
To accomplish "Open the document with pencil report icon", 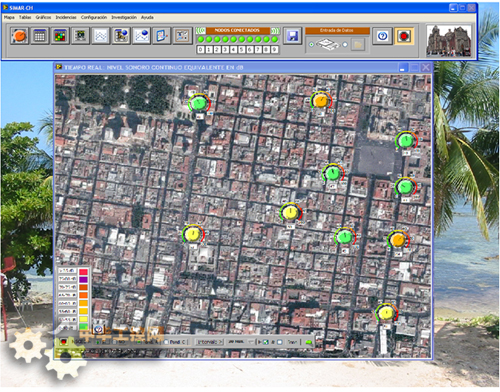I will pos(162,36).
